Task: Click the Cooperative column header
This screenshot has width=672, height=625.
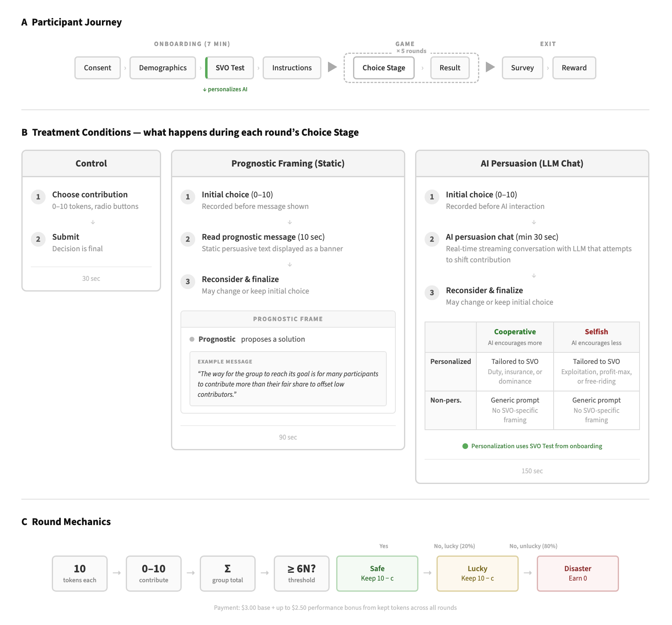Action: 515,337
